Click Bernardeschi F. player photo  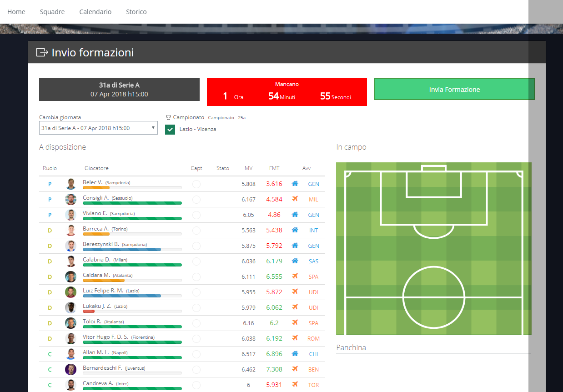coord(70,369)
